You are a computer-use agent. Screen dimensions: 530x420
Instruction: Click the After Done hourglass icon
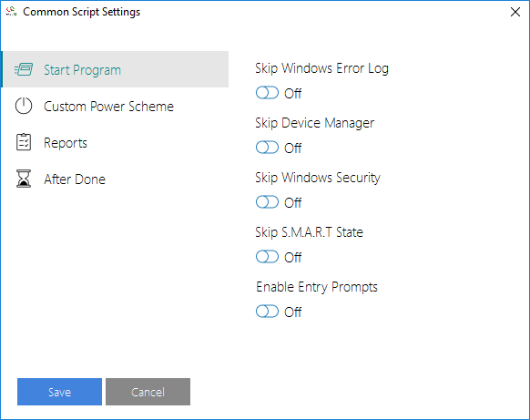24,179
